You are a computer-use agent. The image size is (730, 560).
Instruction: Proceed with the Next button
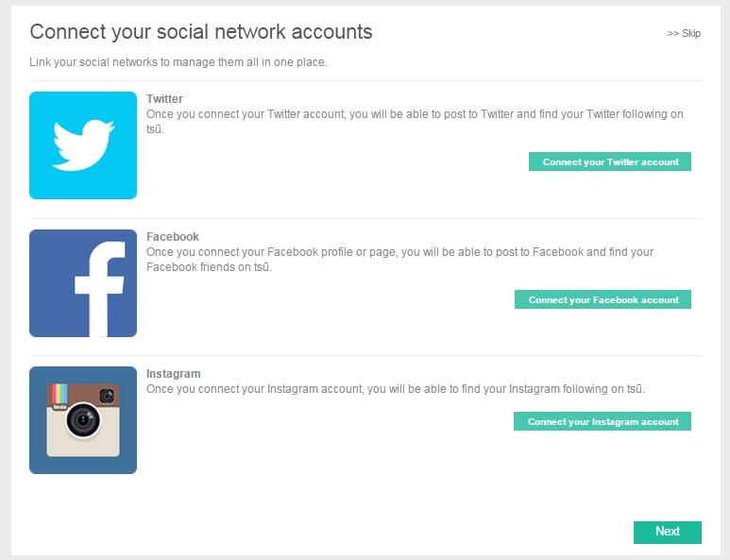(667, 532)
